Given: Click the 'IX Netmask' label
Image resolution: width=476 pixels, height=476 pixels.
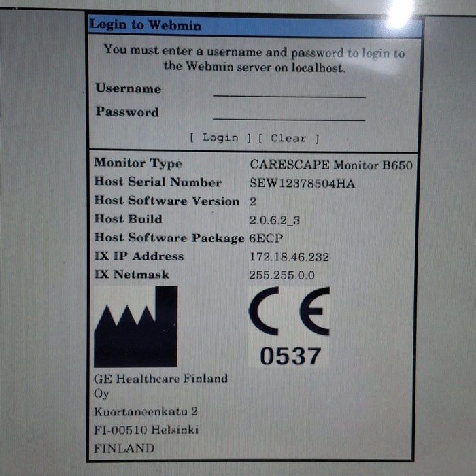Looking at the screenshot, I should (131, 275).
